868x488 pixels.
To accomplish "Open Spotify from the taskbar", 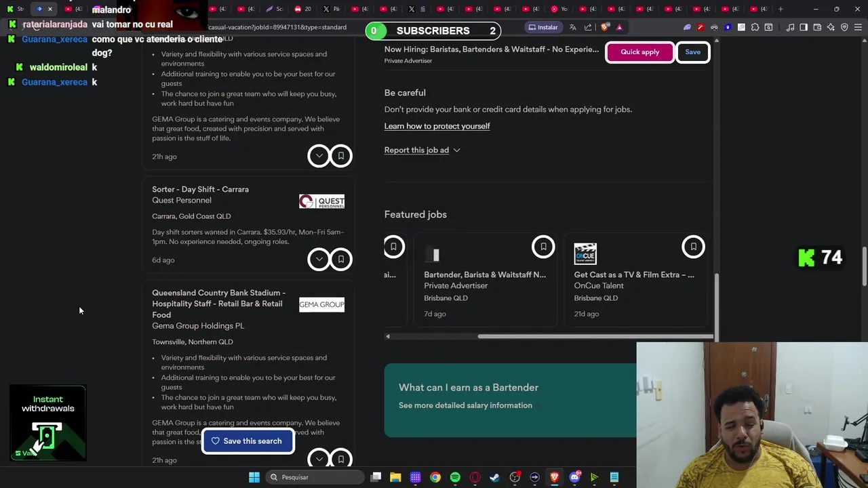I will 455,477.
